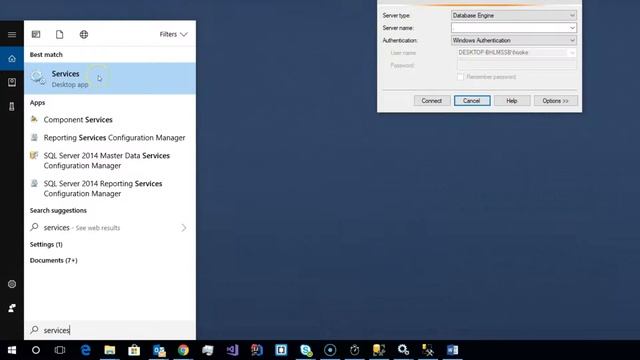This screenshot has height=360, width=640.
Task: Open SQL Server 2014 Reporting Services result
Action: point(110,189)
